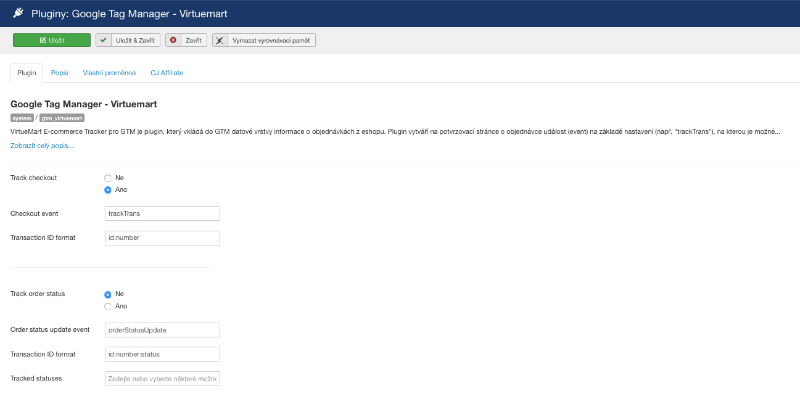Click the Track checkout label
This screenshot has height=412, width=800.
coord(34,178)
